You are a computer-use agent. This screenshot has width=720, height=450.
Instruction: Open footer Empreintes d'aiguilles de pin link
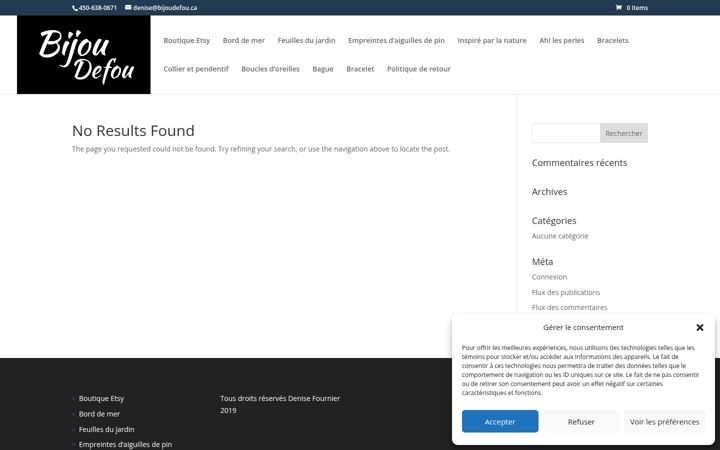coord(125,444)
